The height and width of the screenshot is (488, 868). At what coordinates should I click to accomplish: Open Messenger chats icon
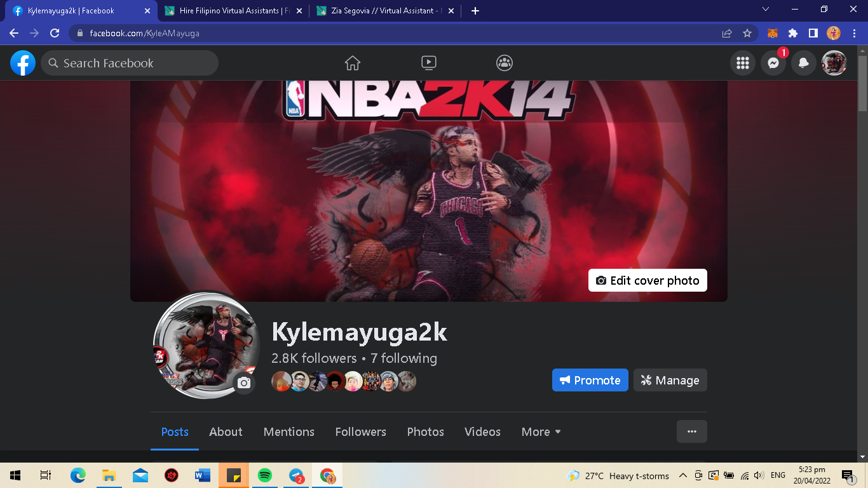coord(773,63)
